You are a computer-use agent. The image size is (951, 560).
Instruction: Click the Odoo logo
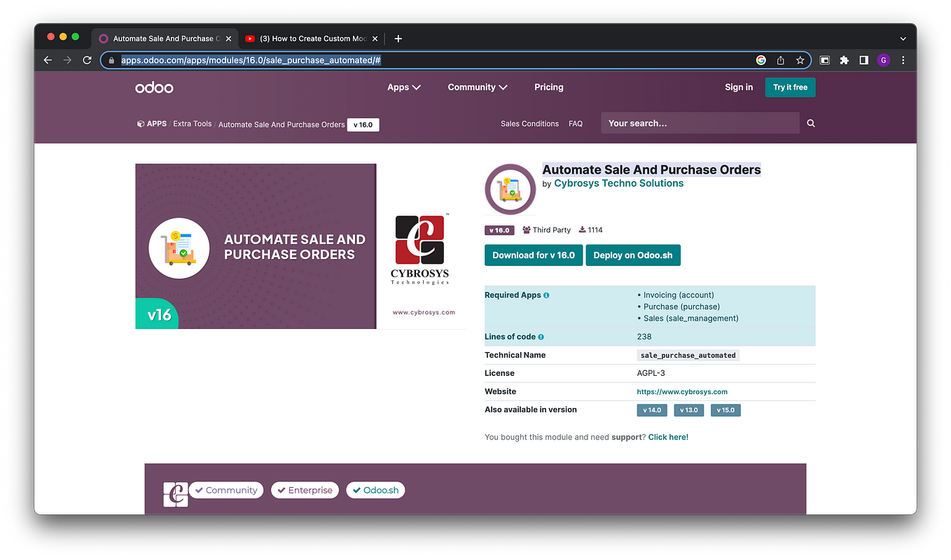pos(154,87)
